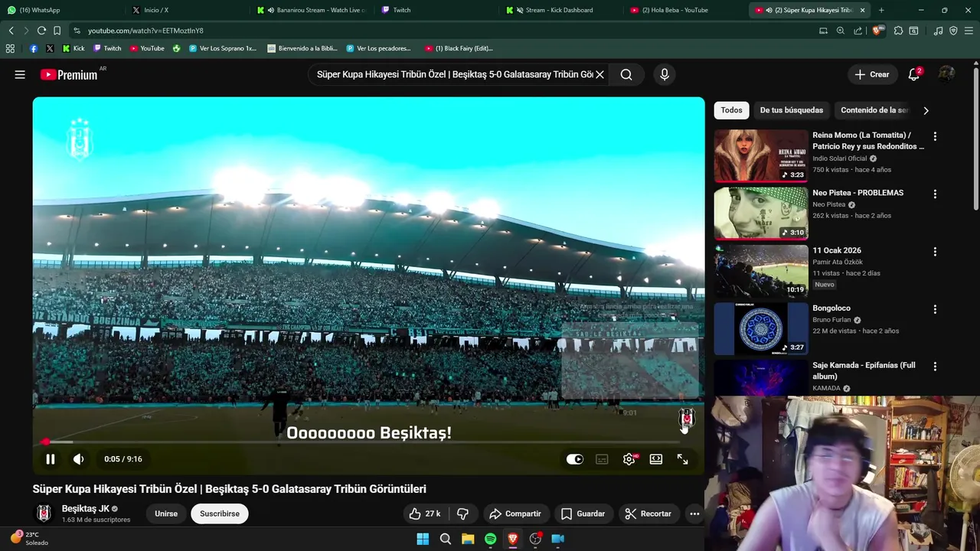Dislike the video
This screenshot has width=980, height=551.
[462, 514]
